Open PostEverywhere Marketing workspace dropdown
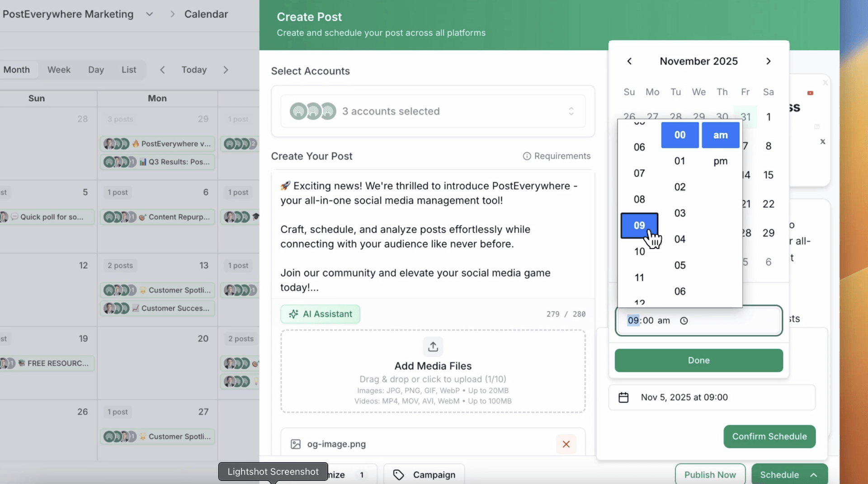 [x=149, y=14]
